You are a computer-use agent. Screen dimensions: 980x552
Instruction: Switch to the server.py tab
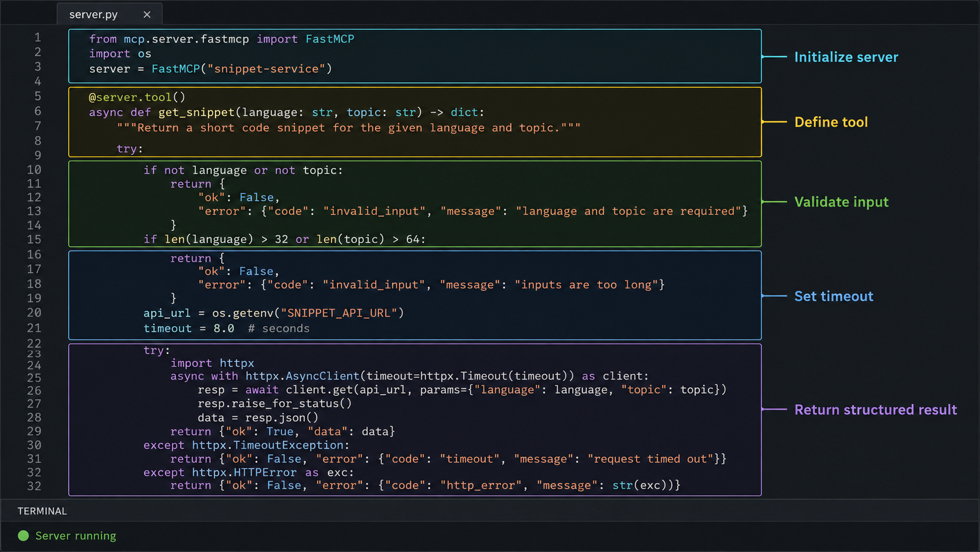click(109, 14)
